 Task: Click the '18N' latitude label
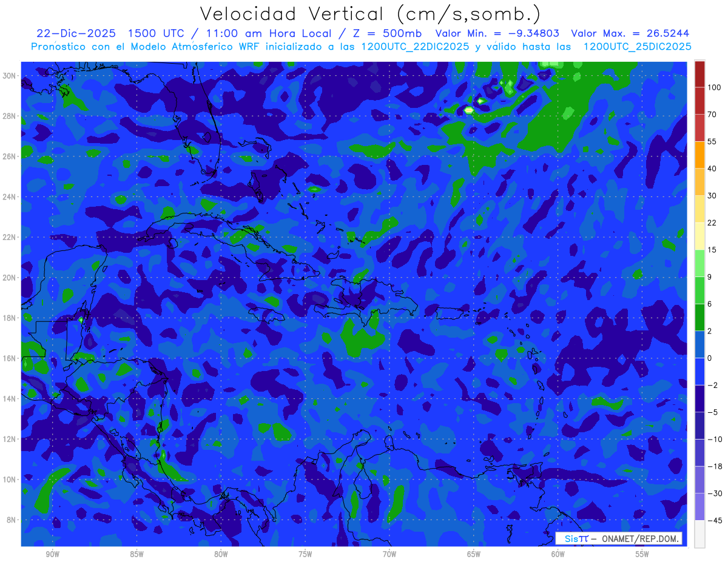[x=10, y=318]
